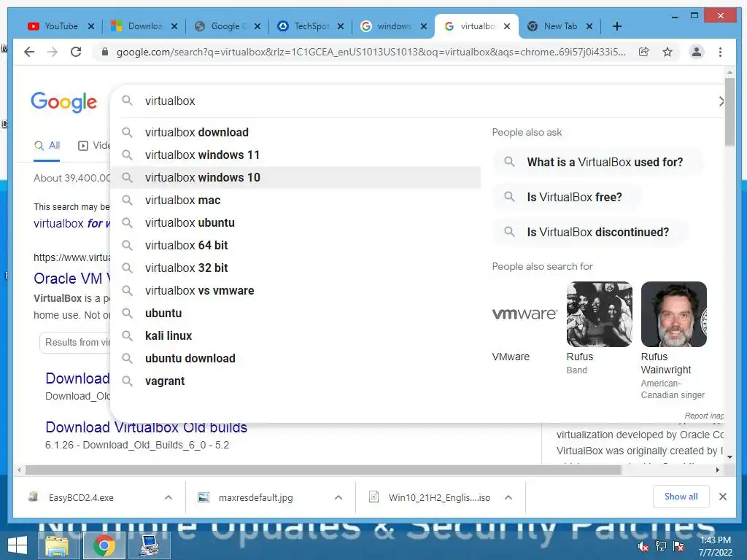747x560 pixels.
Task: Switch to the Google Chrome tab
Action: (228, 26)
